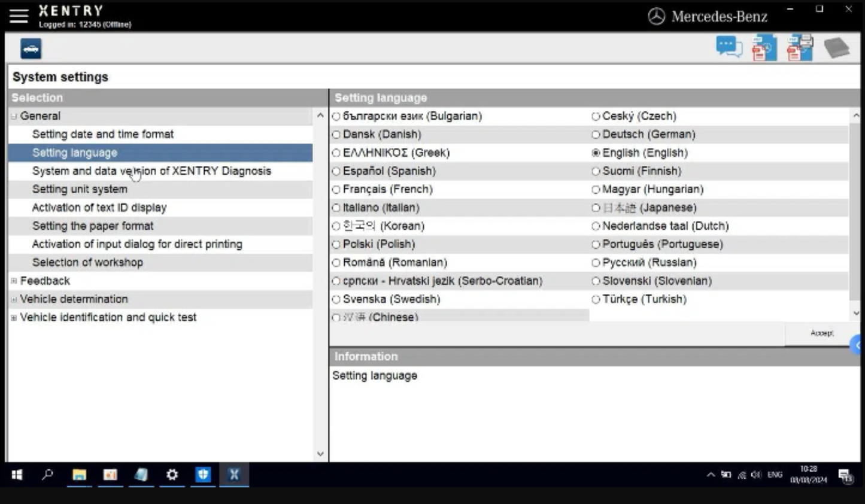Open Selection of workshop setting
The image size is (865, 504).
coord(87,262)
